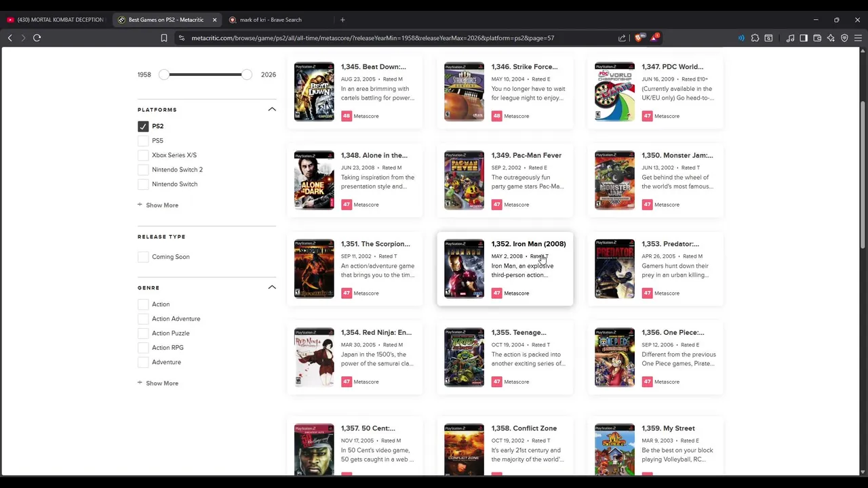Bookmark this page via bookmark icon
This screenshot has height=488, width=868.
pos(164,38)
